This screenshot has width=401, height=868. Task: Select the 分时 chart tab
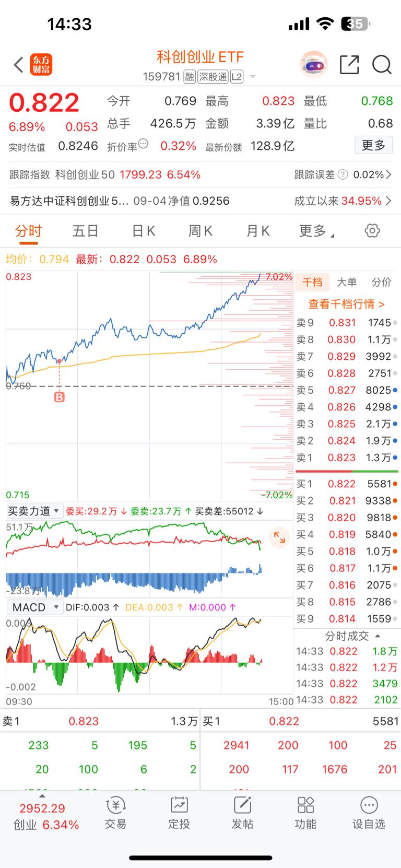[28, 231]
